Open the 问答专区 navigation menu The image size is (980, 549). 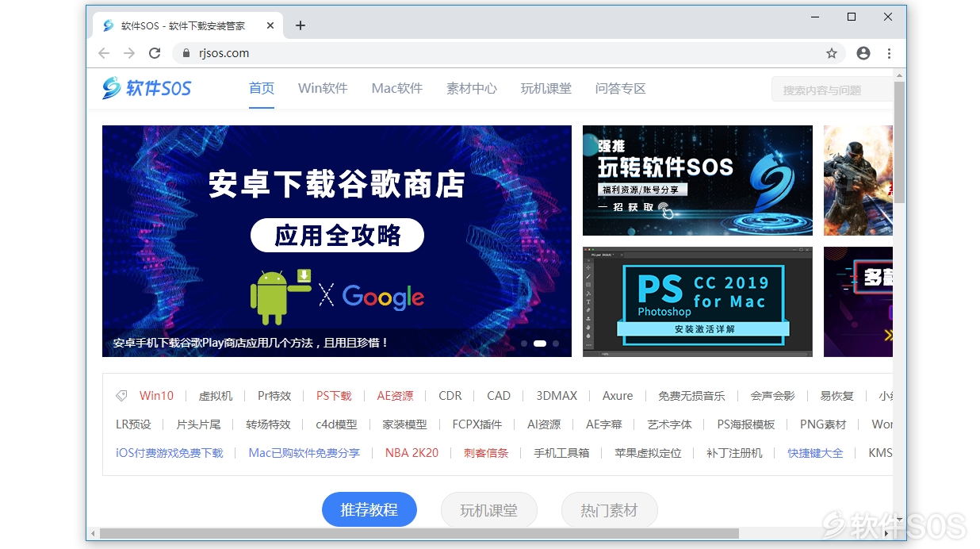coord(621,88)
